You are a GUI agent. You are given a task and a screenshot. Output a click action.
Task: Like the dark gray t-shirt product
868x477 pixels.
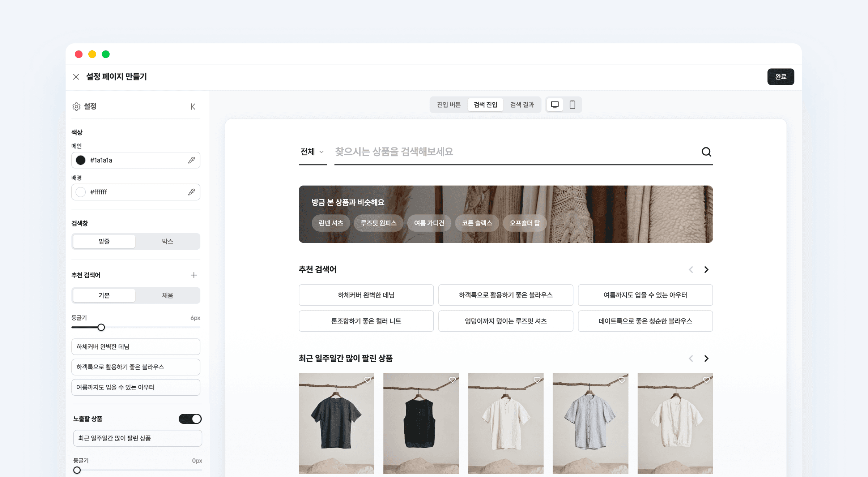367,380
